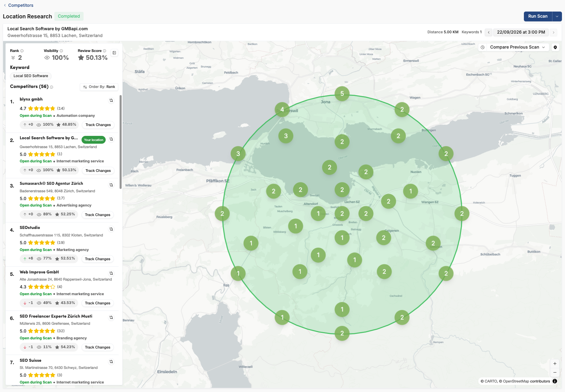Click blynx gmbh star rating
The image size is (565, 392).
pos(41,109)
